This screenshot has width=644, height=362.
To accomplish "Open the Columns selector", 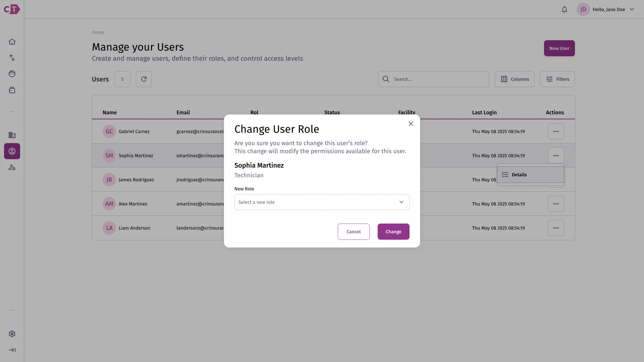I will click(515, 79).
